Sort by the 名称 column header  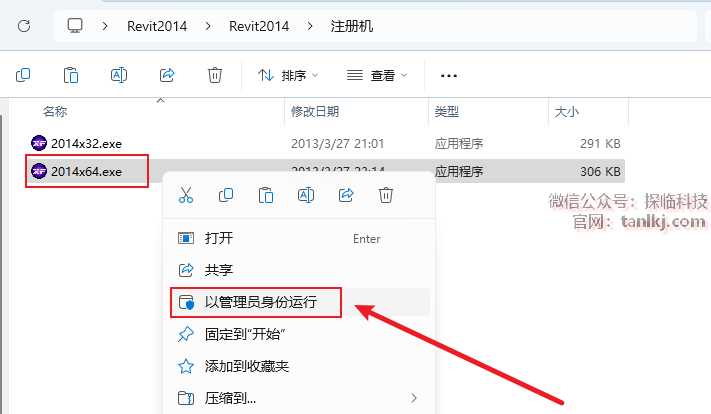[55, 112]
